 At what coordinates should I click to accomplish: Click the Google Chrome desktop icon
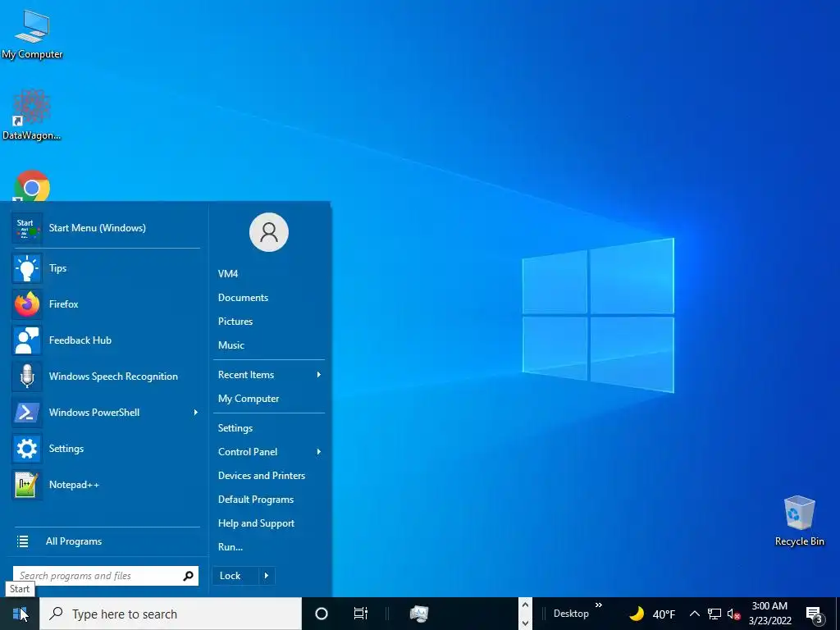32,186
